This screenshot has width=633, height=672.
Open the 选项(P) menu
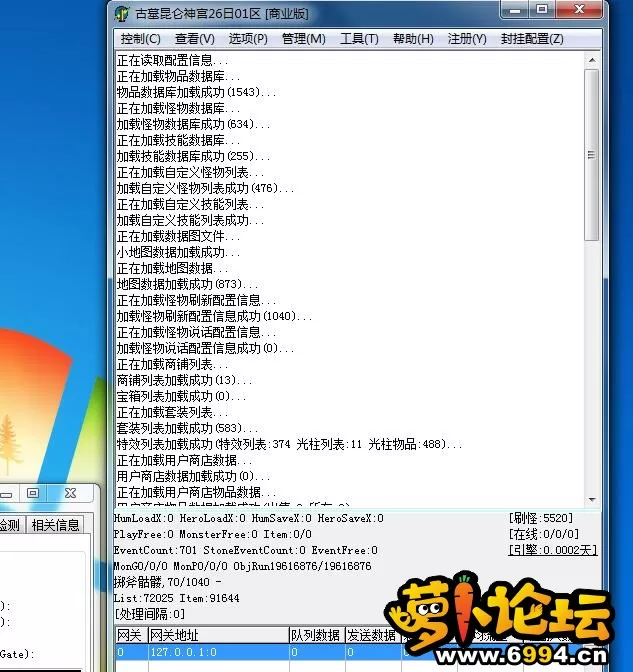pyautogui.click(x=248, y=39)
